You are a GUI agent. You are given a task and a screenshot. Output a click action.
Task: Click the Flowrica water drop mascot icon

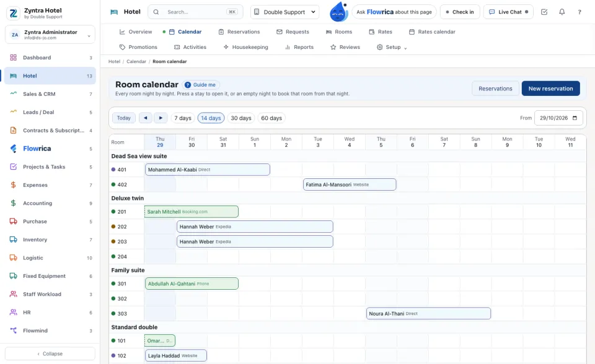point(338,11)
